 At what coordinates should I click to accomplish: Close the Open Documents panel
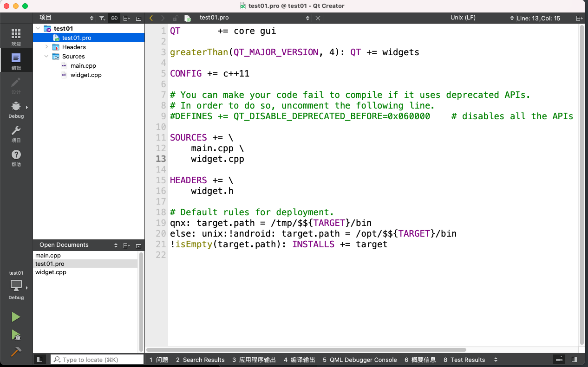click(138, 245)
